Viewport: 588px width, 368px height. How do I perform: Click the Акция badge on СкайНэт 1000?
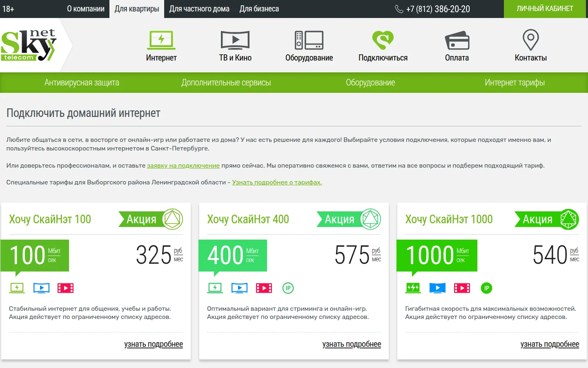click(547, 220)
